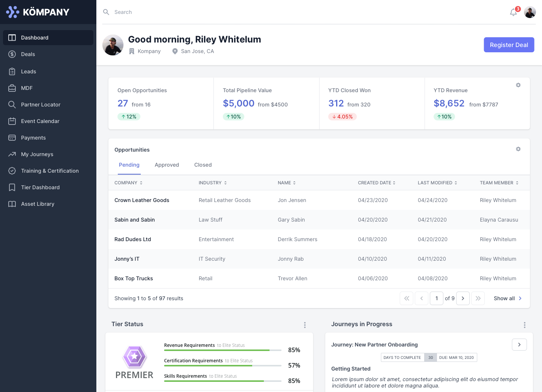
Task: Click Show all below the opportunities table
Action: pos(504,298)
